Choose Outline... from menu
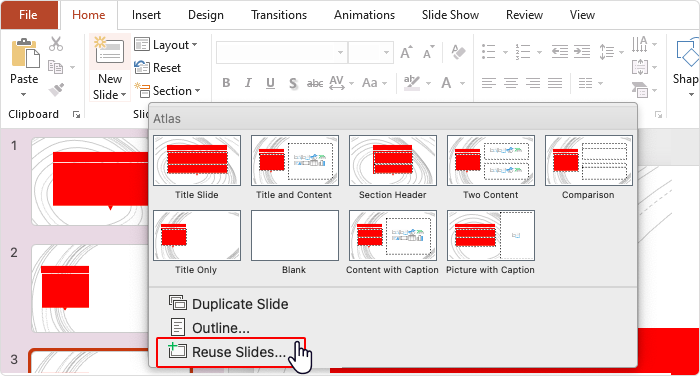The height and width of the screenshot is (376, 700). tap(209, 328)
